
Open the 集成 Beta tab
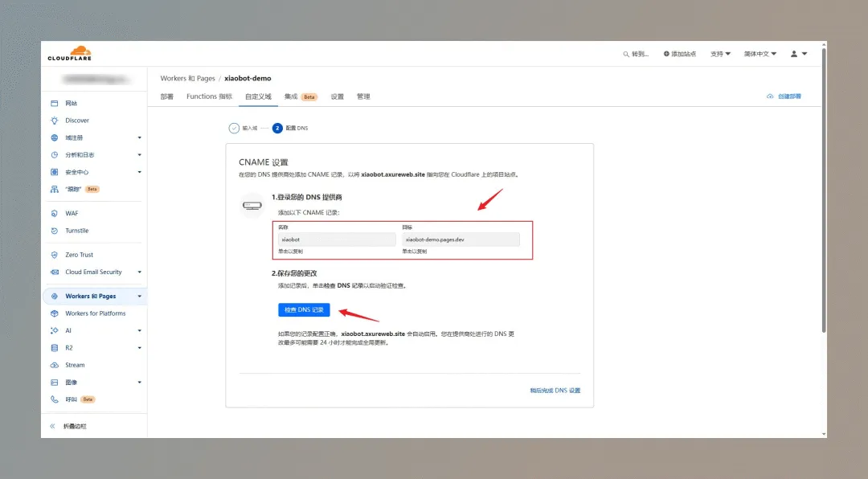pyautogui.click(x=300, y=96)
